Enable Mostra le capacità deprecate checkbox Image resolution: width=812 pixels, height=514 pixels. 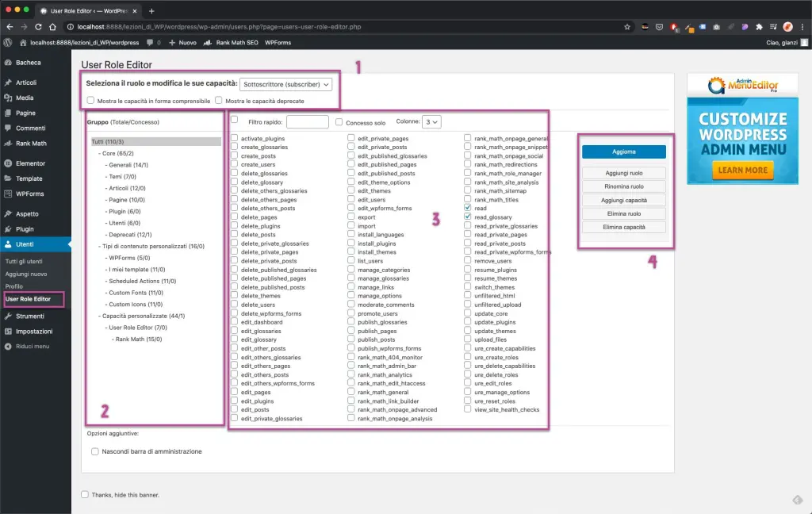[219, 100]
